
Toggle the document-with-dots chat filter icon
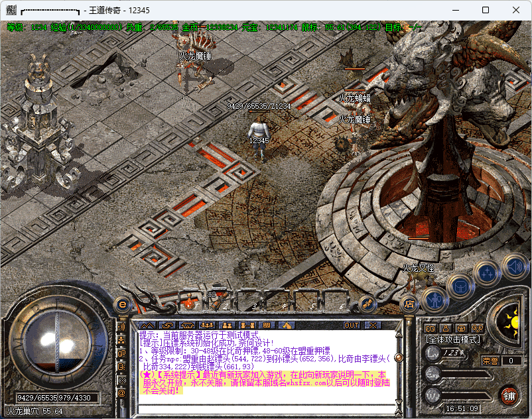[122, 367]
